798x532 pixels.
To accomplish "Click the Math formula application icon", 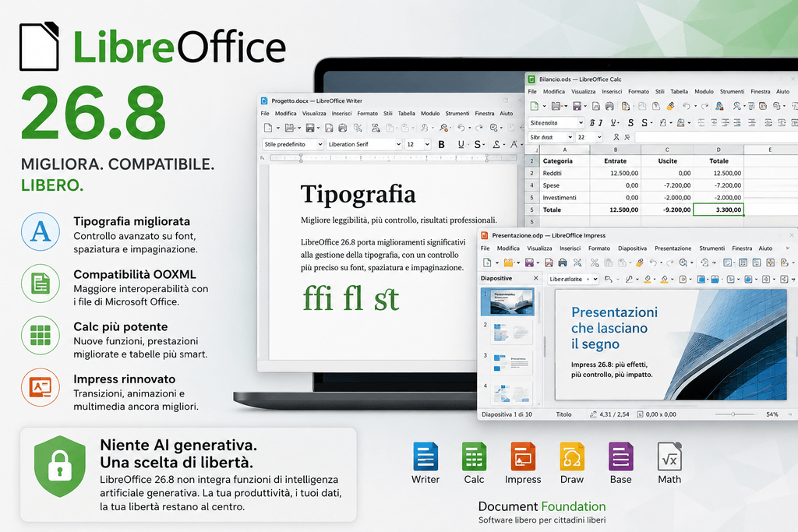I will tap(669, 456).
